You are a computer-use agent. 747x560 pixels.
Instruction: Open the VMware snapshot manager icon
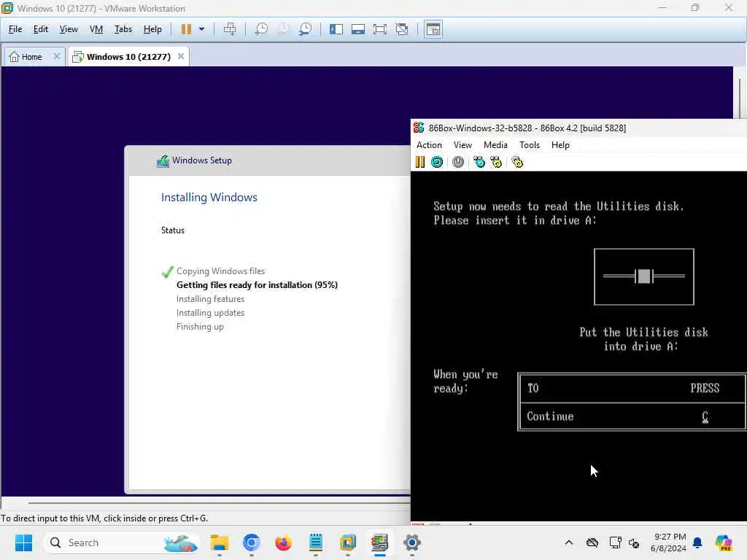pos(306,29)
